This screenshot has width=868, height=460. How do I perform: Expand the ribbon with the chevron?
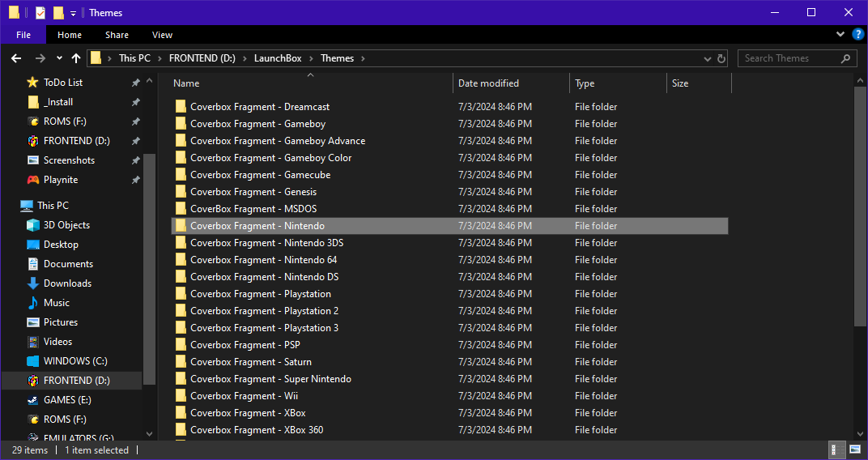click(840, 34)
